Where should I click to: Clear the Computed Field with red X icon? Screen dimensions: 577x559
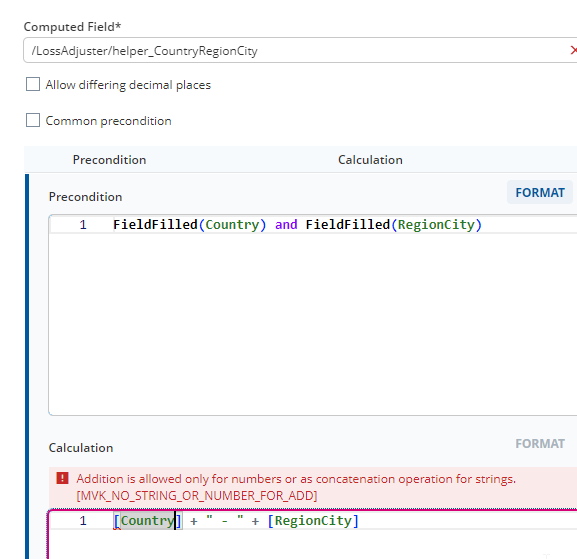(573, 50)
